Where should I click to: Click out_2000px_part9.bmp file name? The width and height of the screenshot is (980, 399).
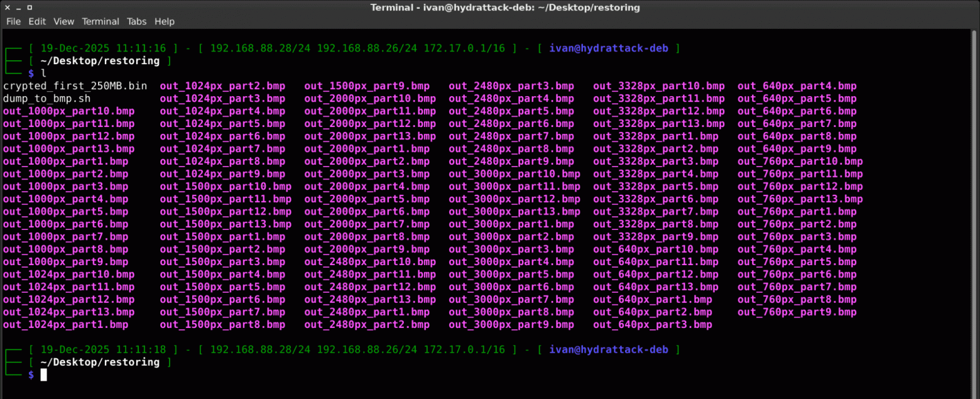367,249
